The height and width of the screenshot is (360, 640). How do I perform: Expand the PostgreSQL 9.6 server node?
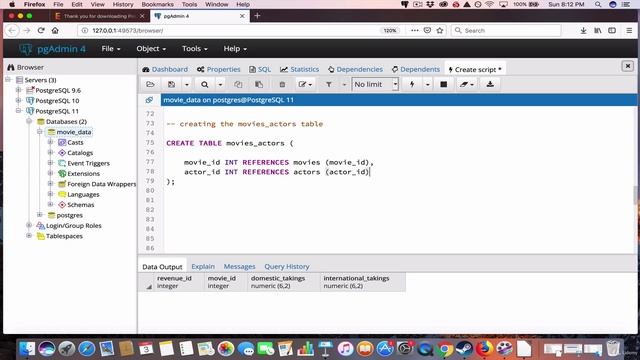(x=18, y=90)
